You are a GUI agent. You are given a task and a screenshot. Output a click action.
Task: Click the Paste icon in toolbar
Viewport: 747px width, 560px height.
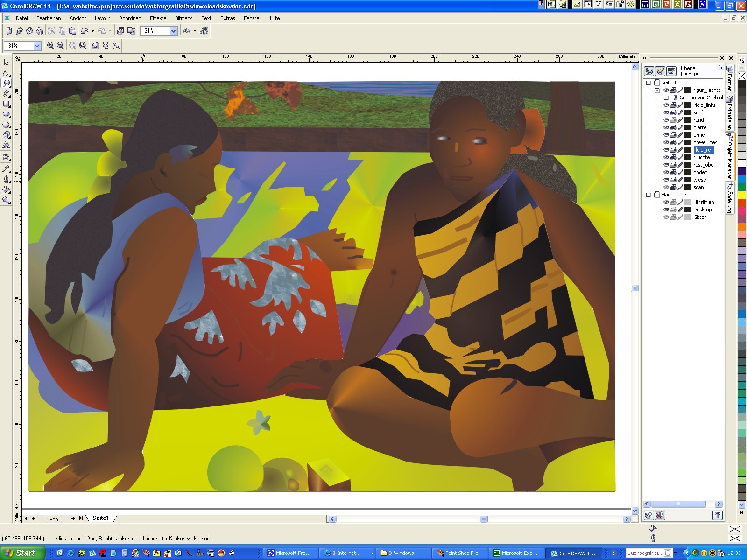tap(72, 31)
